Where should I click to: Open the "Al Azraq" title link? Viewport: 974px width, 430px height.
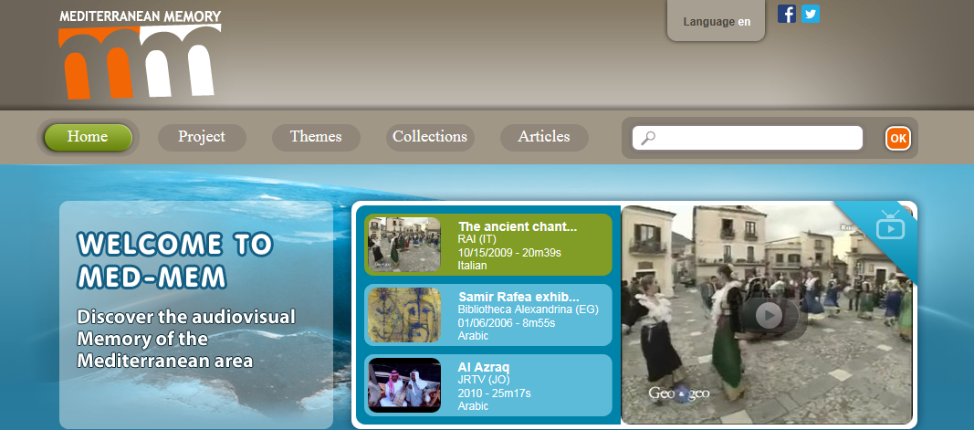tap(483, 367)
